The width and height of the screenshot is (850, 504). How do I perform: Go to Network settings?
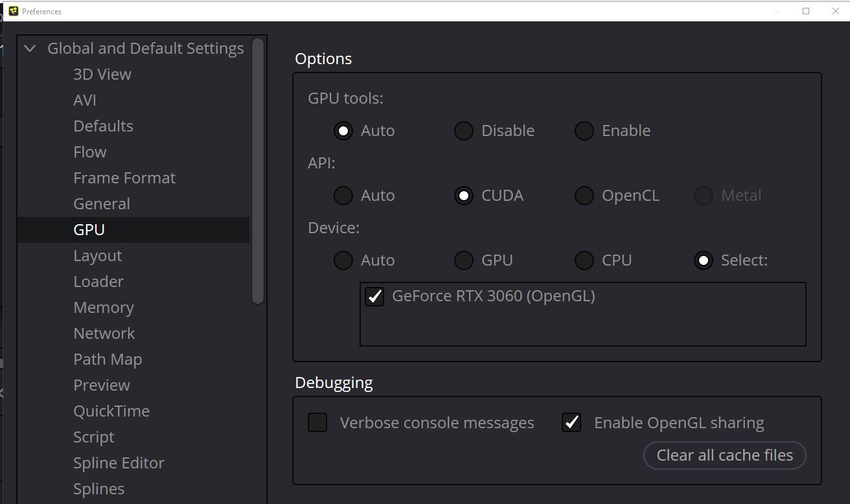point(104,334)
